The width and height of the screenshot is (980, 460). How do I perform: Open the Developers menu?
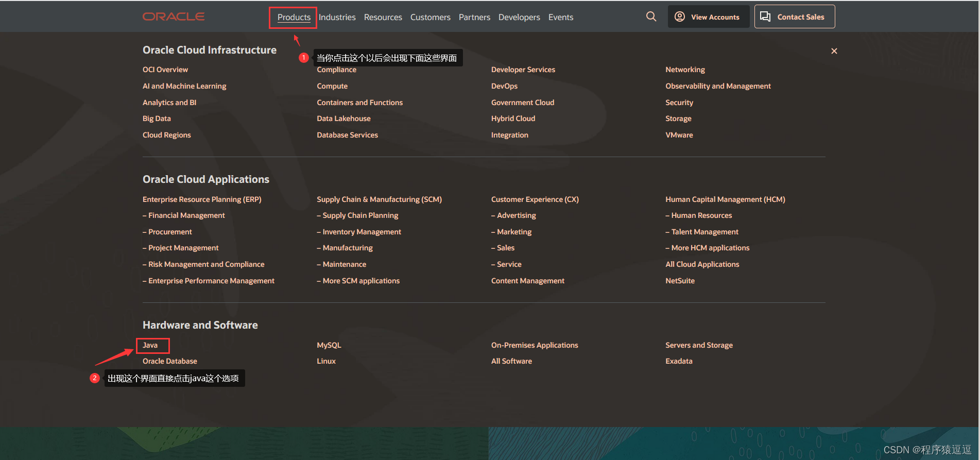pyautogui.click(x=519, y=17)
